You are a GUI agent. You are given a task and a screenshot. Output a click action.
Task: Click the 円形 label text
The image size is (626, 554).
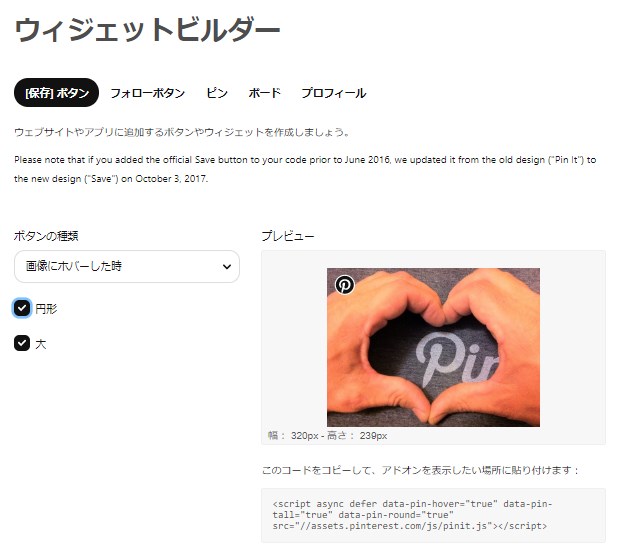pyautogui.click(x=46, y=309)
